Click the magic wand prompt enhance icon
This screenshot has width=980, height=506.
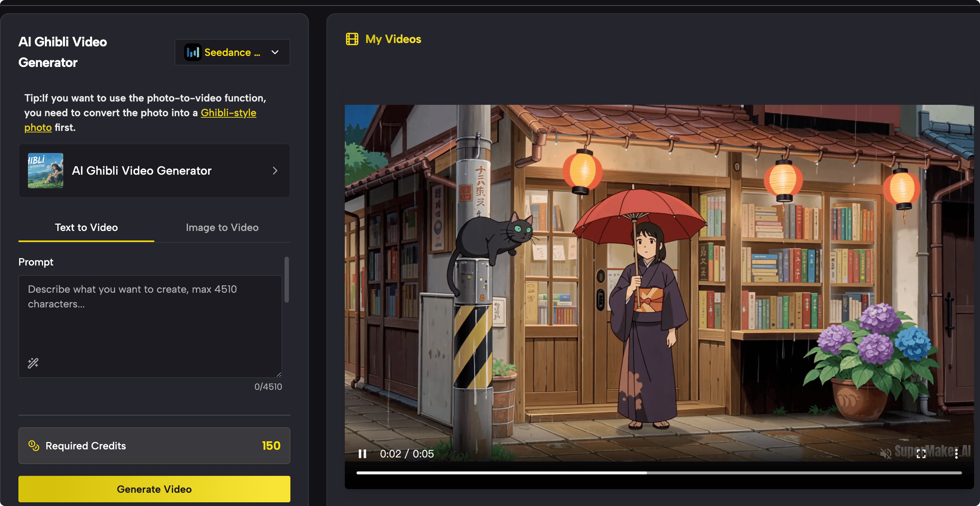pyautogui.click(x=33, y=363)
